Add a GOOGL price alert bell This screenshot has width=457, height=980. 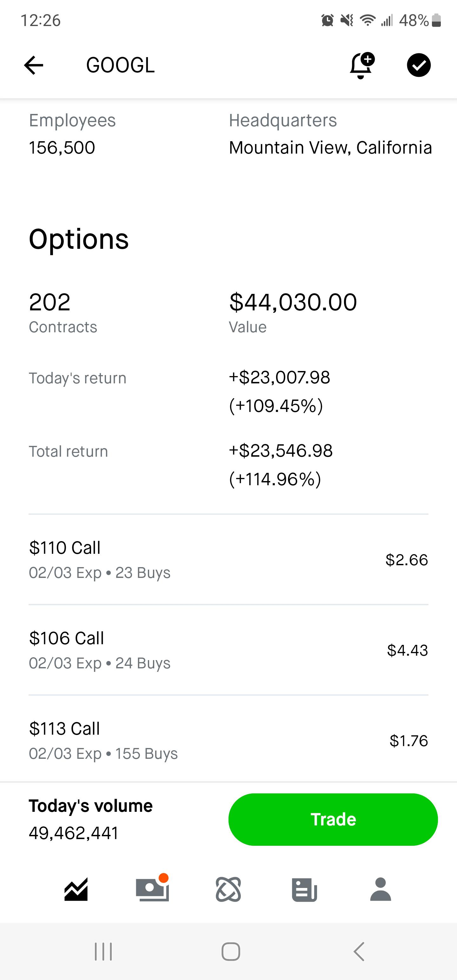pyautogui.click(x=361, y=65)
